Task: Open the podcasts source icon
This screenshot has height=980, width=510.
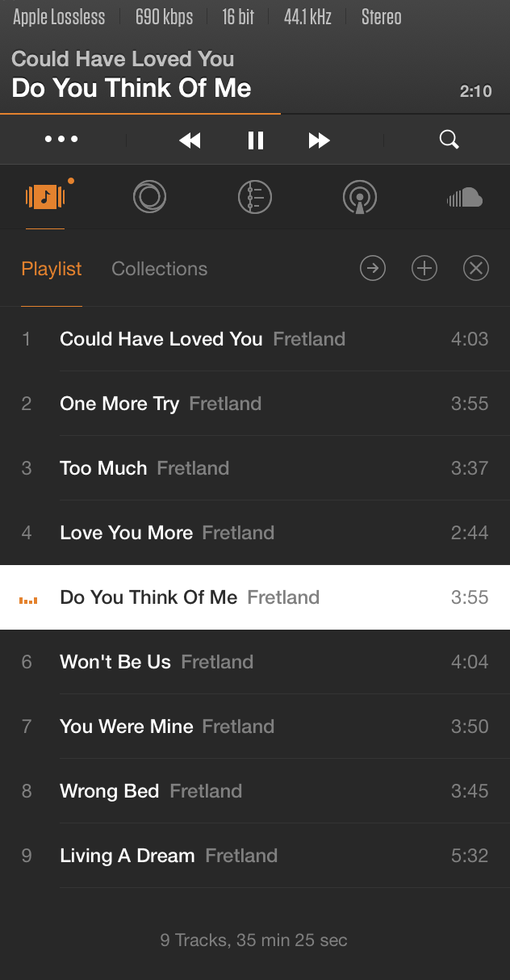Action: (x=359, y=196)
